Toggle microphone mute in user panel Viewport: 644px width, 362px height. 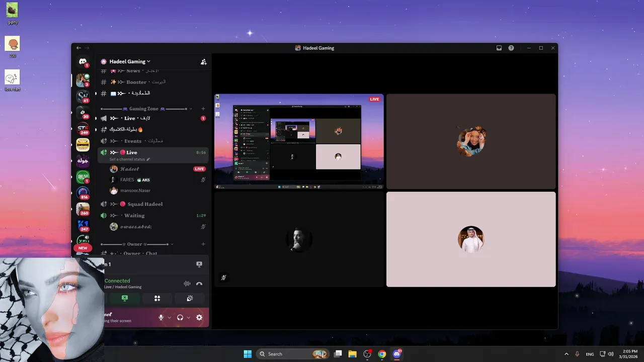click(161, 317)
